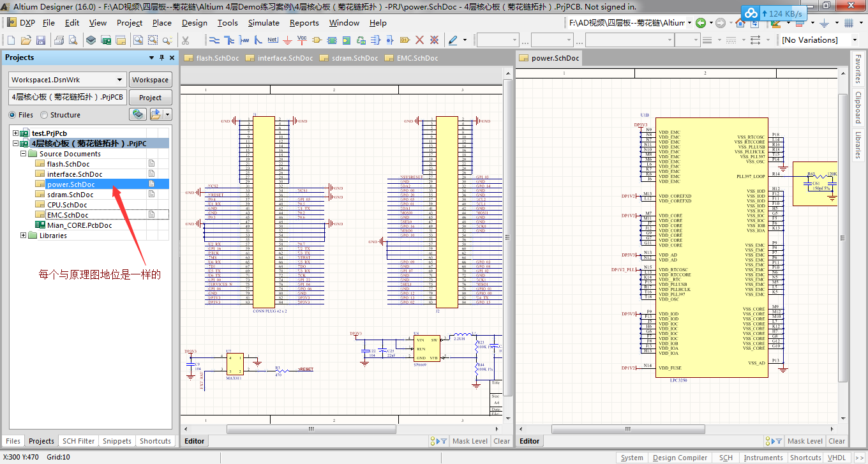
Task: Print the current schematic
Action: pyautogui.click(x=59, y=40)
